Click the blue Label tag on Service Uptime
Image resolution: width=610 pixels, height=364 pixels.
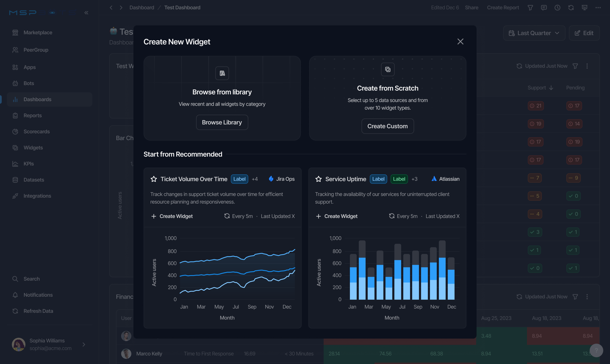pyautogui.click(x=378, y=179)
